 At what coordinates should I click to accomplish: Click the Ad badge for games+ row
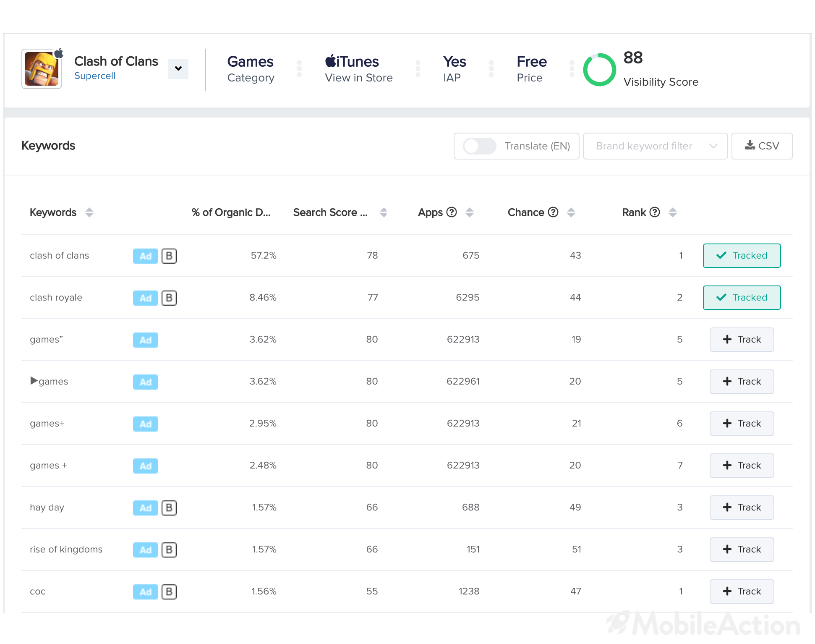pos(146,424)
